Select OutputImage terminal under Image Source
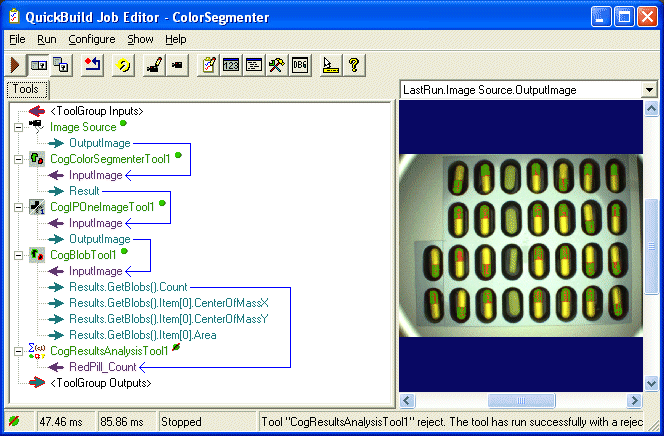This screenshot has height=436, width=664. (x=100, y=143)
